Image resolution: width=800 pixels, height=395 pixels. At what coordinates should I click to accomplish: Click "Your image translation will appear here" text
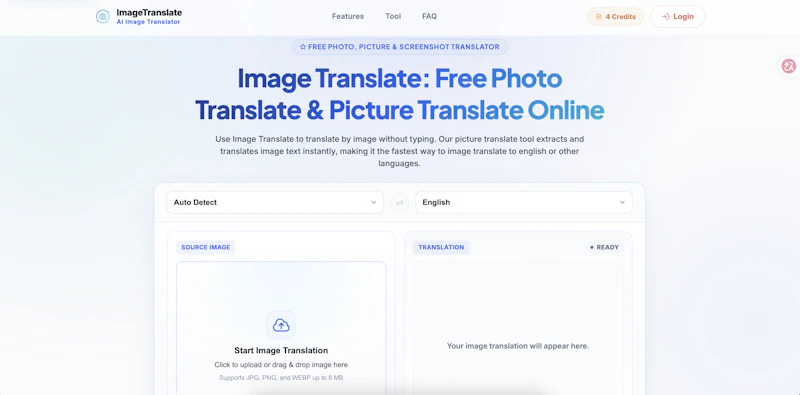[x=518, y=346]
